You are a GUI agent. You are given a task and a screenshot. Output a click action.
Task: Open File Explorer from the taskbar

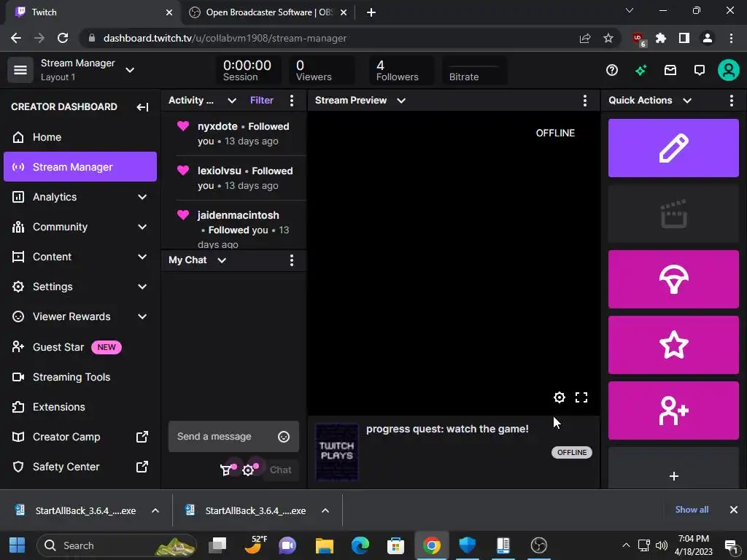[x=325, y=545]
